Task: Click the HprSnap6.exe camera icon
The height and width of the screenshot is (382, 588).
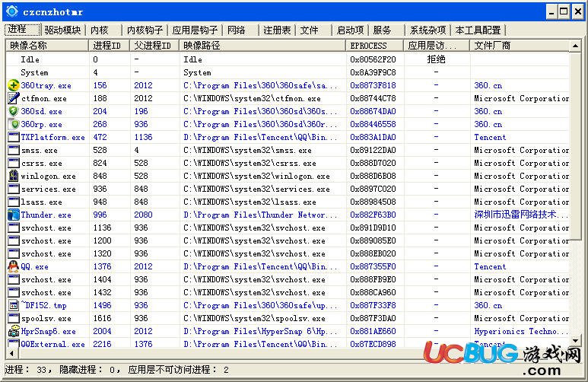Action: (x=14, y=331)
